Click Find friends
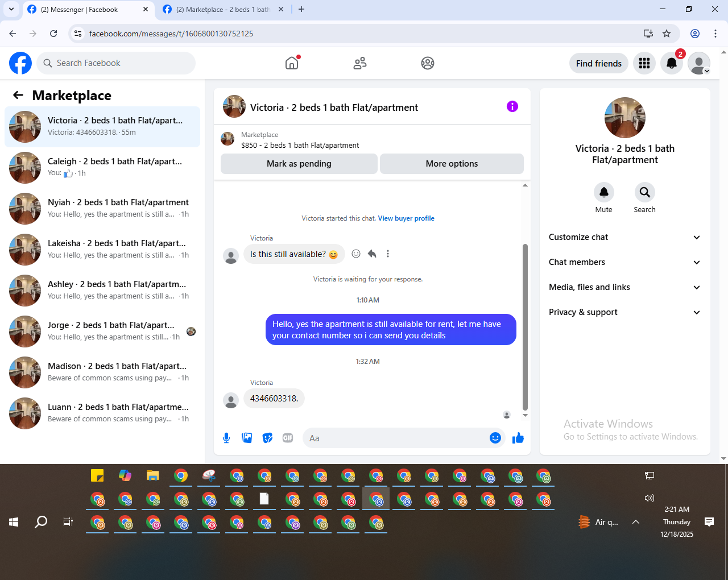728x580 pixels. click(599, 63)
